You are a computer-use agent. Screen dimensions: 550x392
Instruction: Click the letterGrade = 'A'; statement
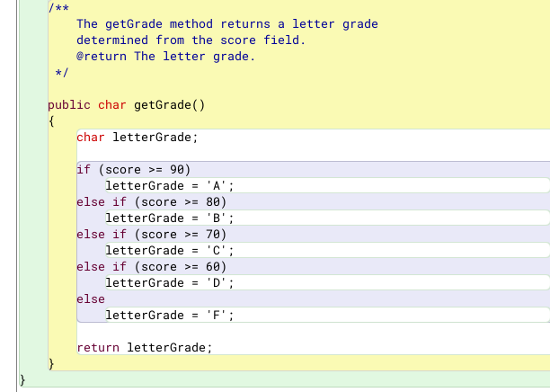[170, 185]
